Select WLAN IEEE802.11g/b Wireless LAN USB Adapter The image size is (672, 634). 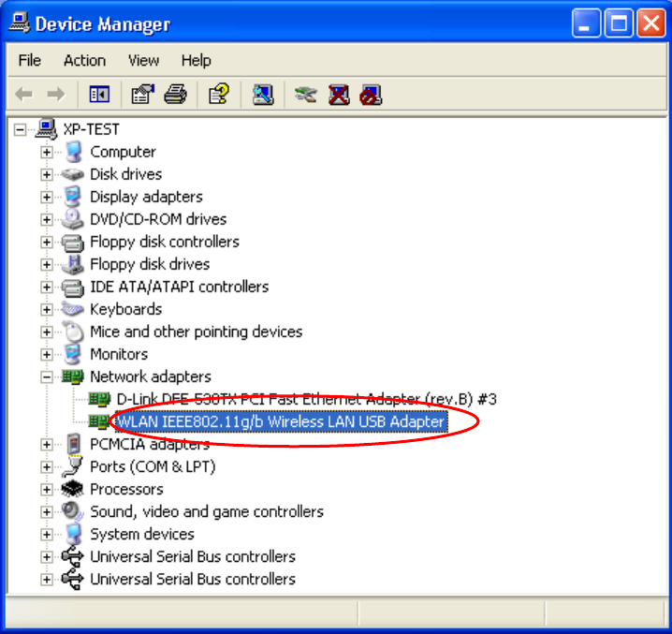tap(281, 421)
